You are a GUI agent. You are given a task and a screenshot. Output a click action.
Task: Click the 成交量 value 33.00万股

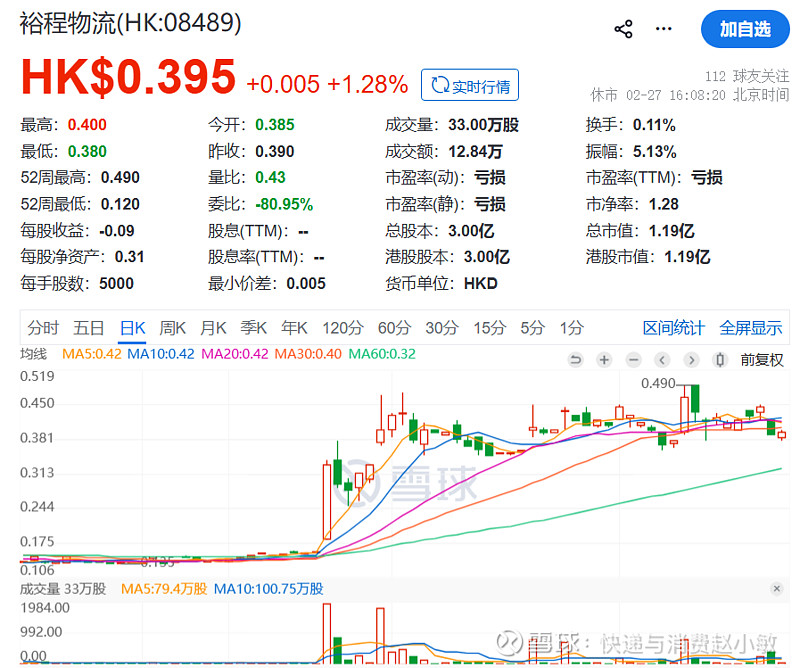coord(484,125)
